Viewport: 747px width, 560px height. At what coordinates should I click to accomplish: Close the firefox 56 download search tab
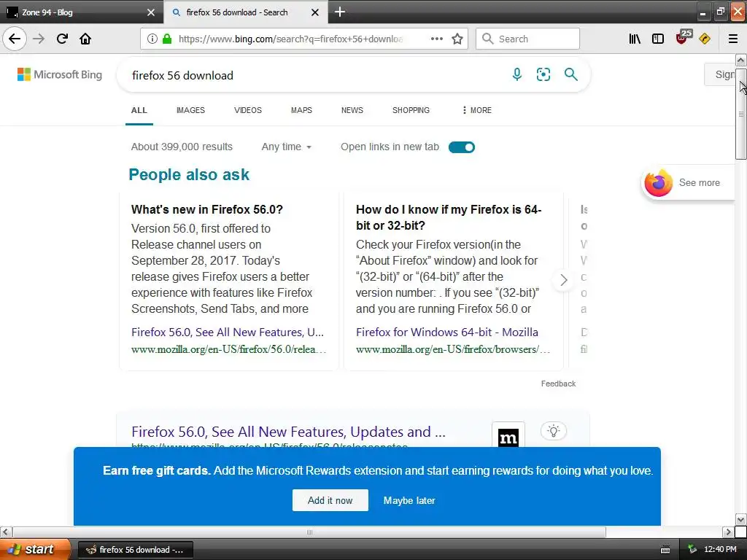point(315,12)
